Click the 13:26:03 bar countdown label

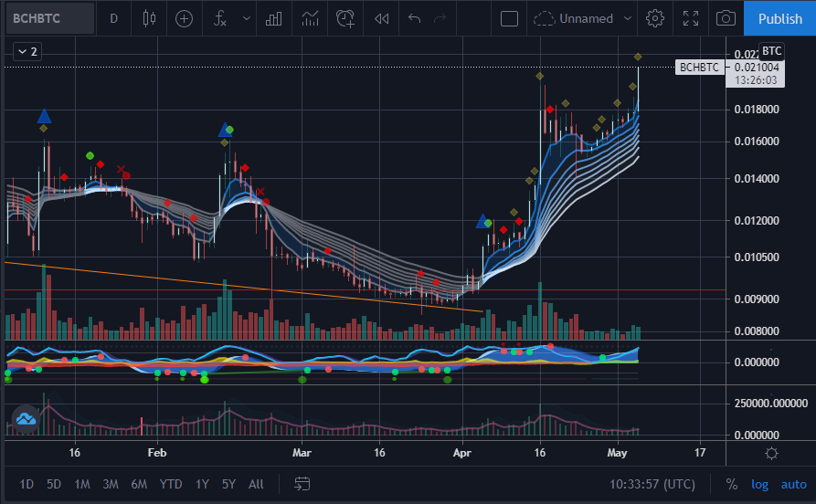pos(756,80)
